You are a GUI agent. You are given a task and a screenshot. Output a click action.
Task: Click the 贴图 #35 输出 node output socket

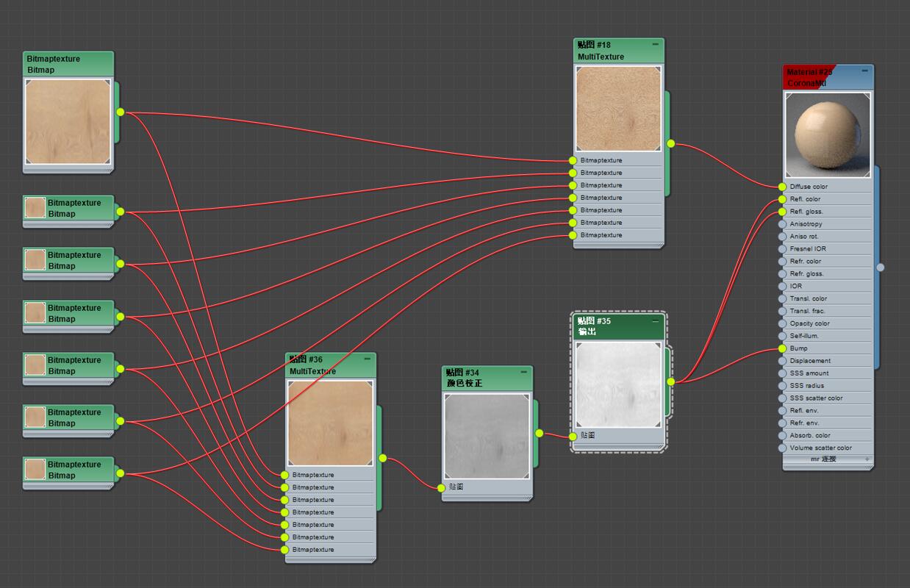click(x=670, y=381)
